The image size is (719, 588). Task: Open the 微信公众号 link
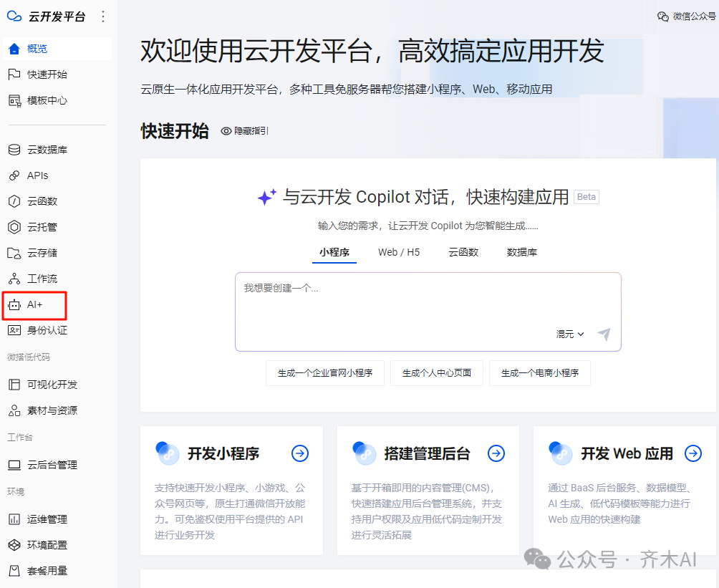coord(687,16)
